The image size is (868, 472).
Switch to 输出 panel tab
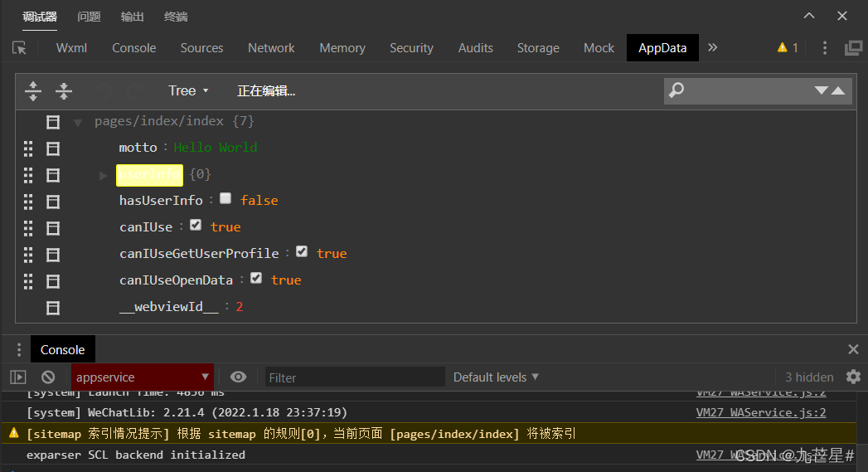point(133,17)
